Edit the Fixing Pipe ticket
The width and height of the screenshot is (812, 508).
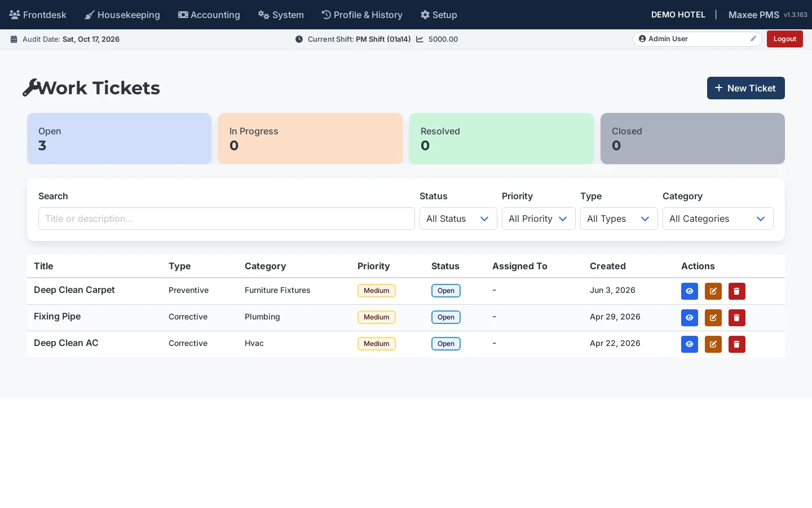tap(713, 318)
